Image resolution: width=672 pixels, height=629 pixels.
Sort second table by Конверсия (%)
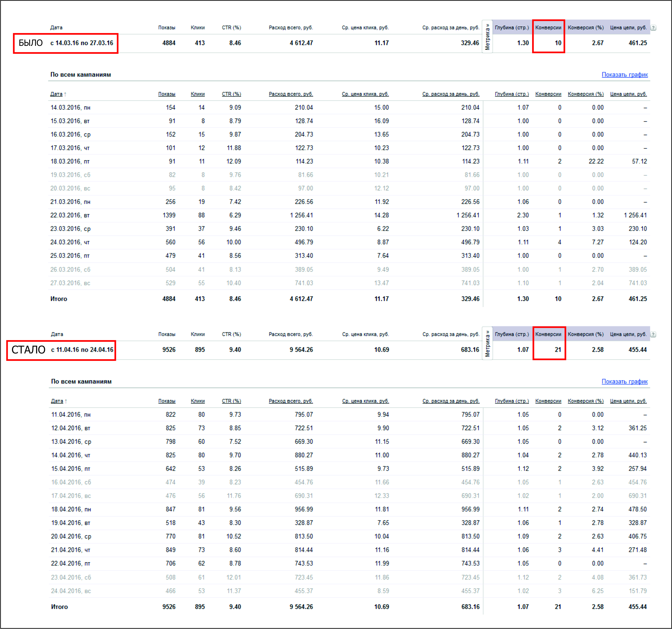click(x=586, y=401)
